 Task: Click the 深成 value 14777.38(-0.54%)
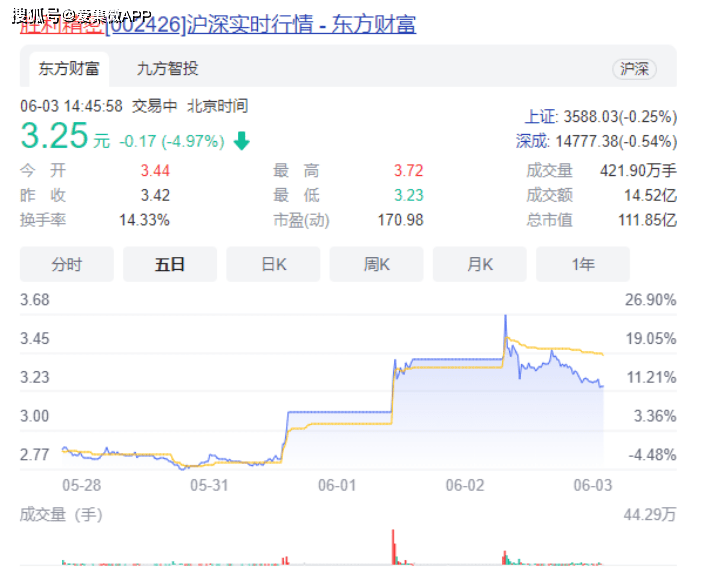point(616,141)
